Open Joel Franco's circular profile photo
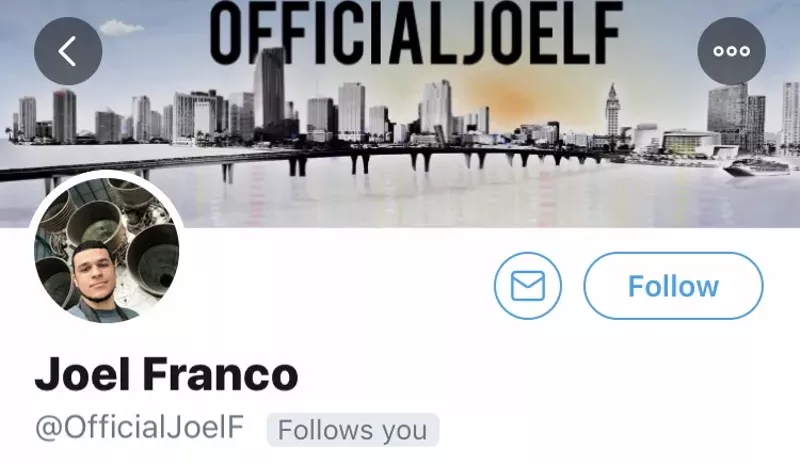The width and height of the screenshot is (800, 463). pyautogui.click(x=107, y=250)
